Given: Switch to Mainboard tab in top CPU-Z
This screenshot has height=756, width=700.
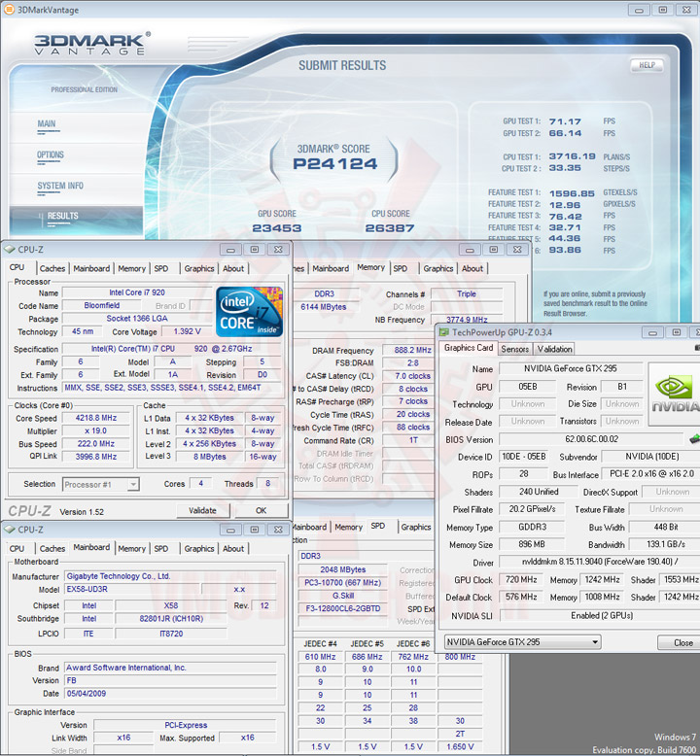Looking at the screenshot, I should tap(91, 268).
